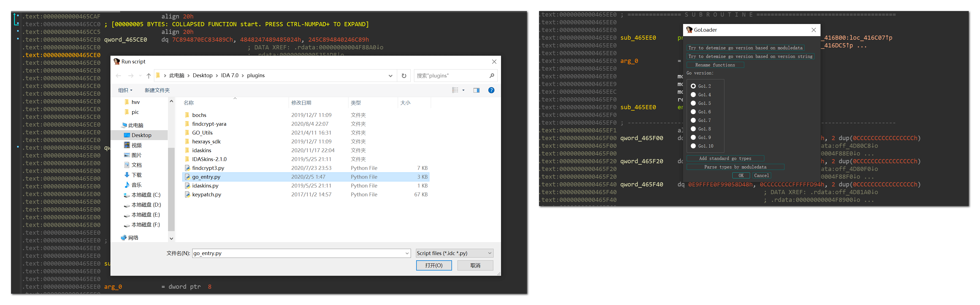Open the 组织 dropdown menu
The image size is (980, 305).
click(125, 90)
